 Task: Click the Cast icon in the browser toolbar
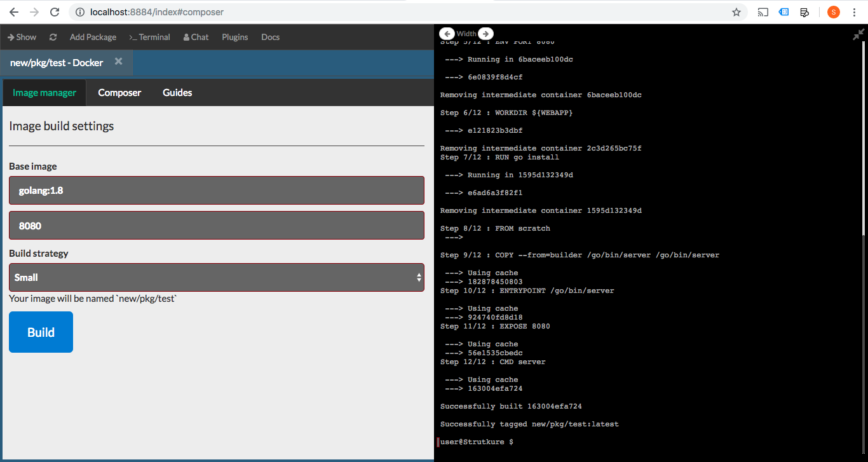(763, 12)
